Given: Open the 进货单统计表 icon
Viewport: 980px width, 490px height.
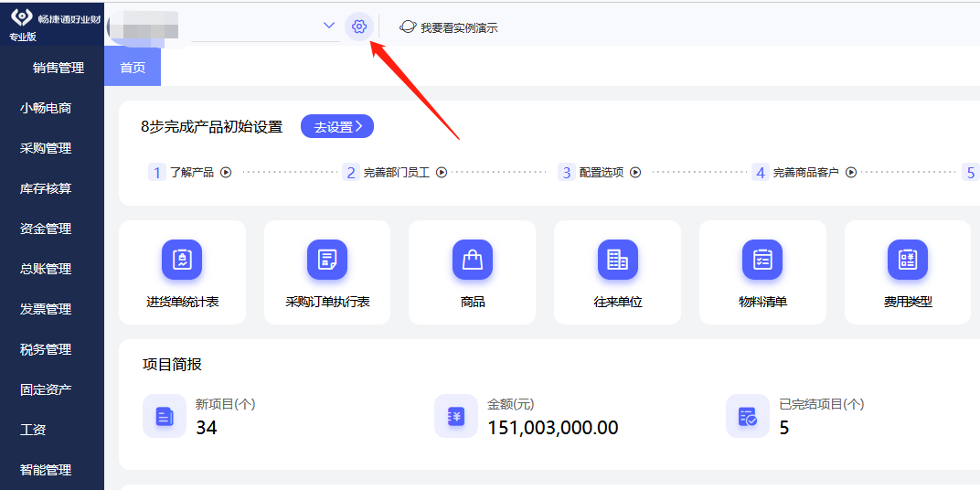Looking at the screenshot, I should click(x=182, y=260).
